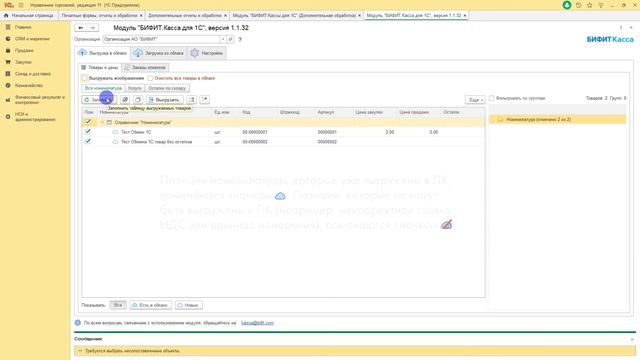Select the Номенклатура group in filter panel
Image resolution: width=640 pixels, height=360 pixels.
click(x=558, y=120)
